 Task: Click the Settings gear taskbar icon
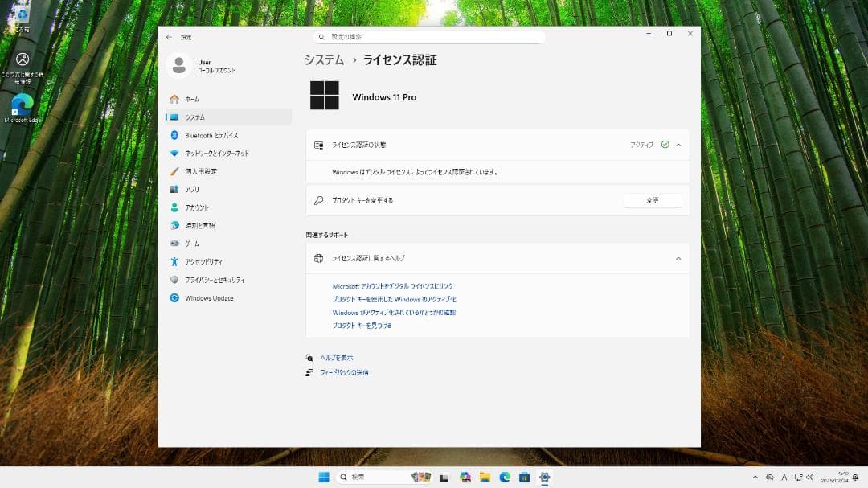click(544, 477)
